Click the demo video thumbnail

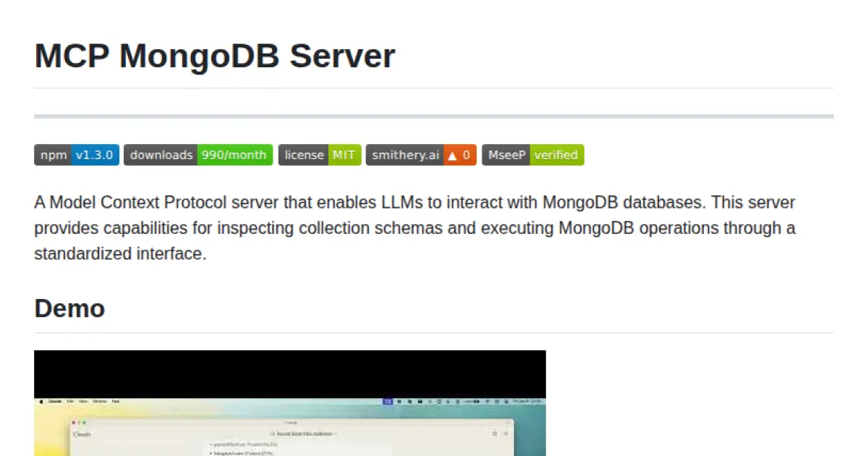click(289, 402)
